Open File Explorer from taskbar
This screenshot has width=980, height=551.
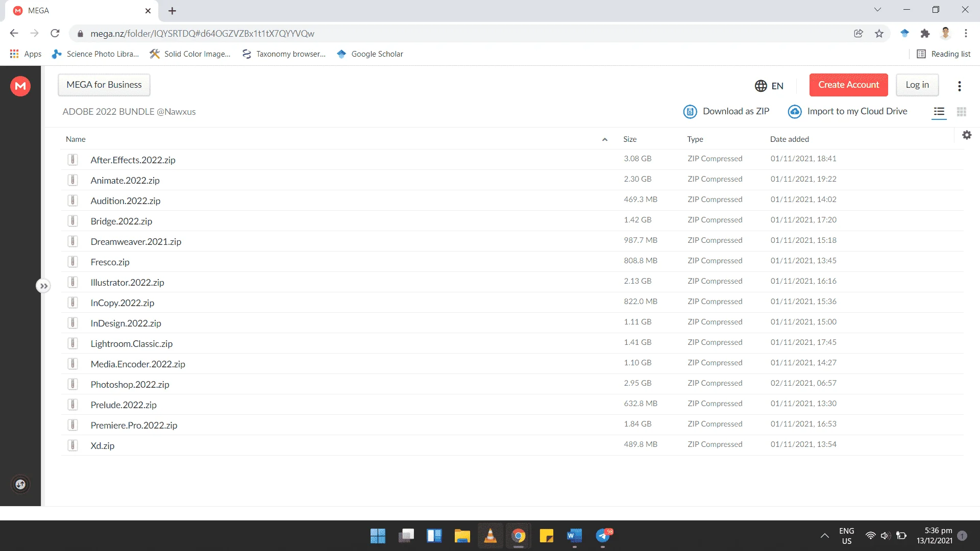[x=462, y=536]
